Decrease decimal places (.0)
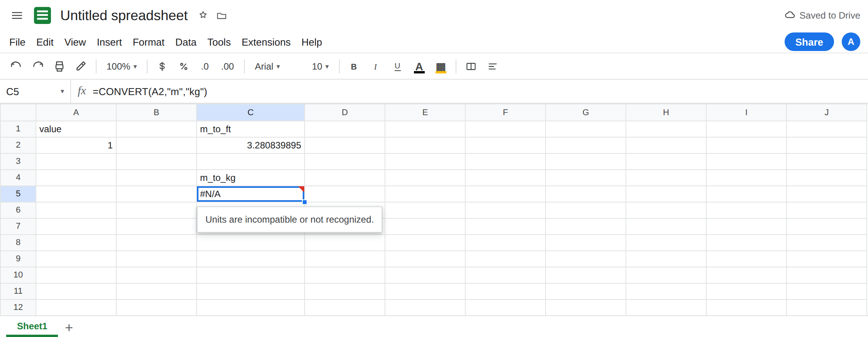This screenshot has height=337, width=868. pyautogui.click(x=205, y=66)
